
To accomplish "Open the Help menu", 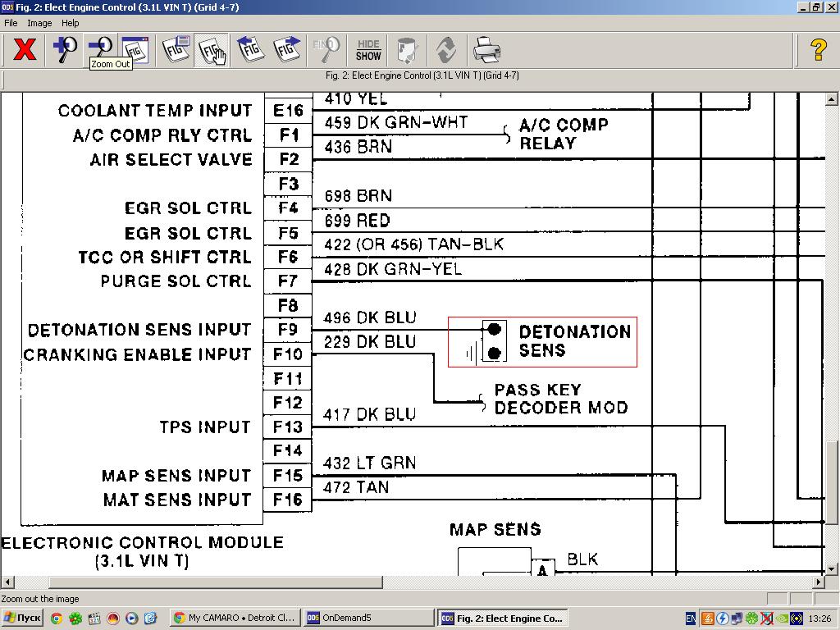I will tap(71, 23).
